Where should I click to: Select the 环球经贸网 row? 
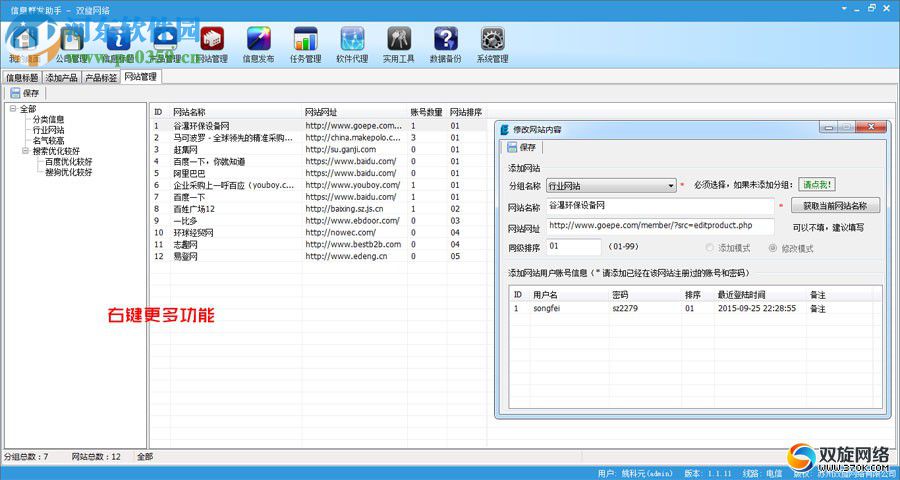319,233
